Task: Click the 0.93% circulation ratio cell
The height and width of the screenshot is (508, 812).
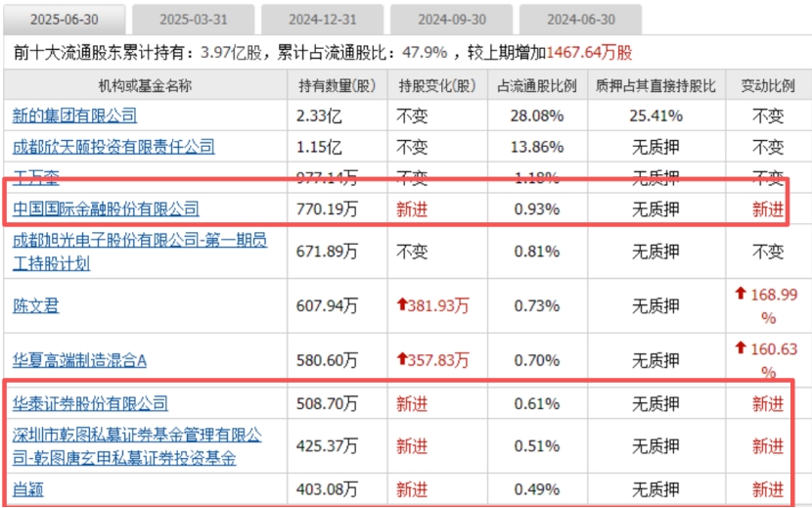Action: click(537, 208)
